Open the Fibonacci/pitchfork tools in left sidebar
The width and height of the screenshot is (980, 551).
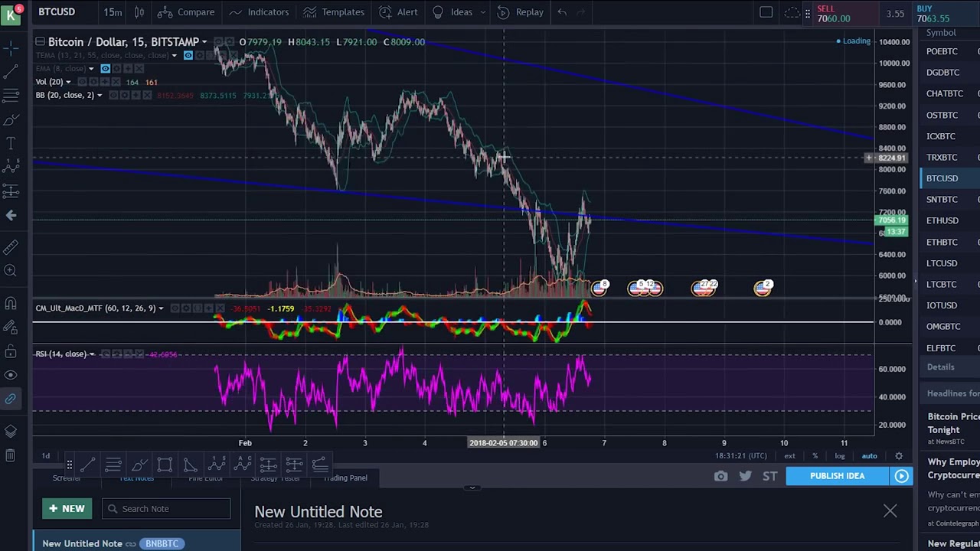tap(11, 96)
